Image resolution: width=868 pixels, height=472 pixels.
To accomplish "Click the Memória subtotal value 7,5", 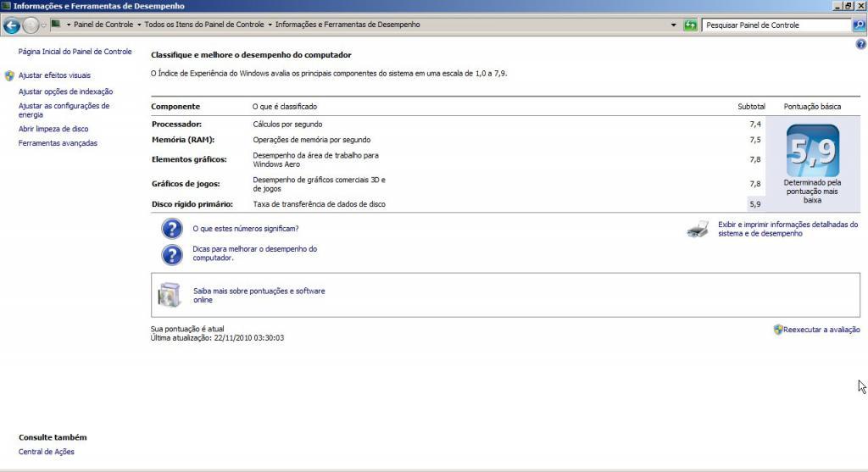I will pyautogui.click(x=755, y=140).
